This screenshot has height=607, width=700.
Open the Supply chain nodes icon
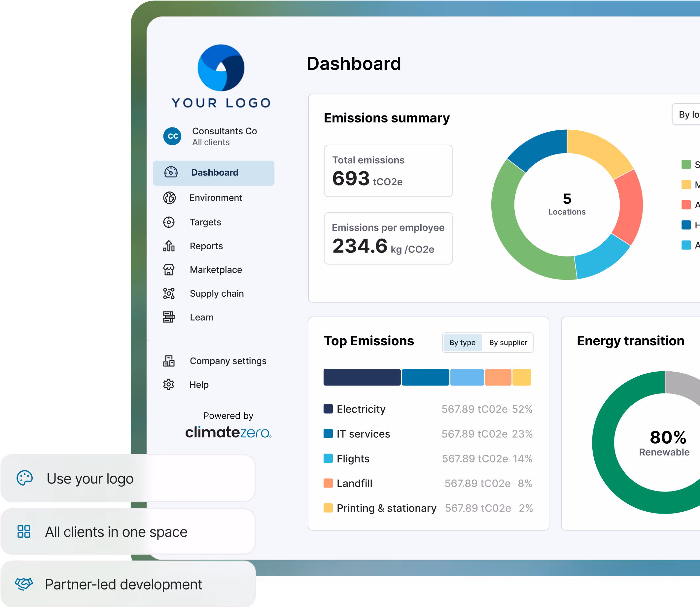point(169,293)
